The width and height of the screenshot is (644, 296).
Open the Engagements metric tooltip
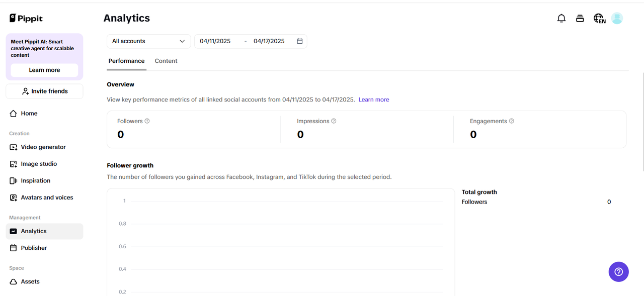tap(511, 121)
